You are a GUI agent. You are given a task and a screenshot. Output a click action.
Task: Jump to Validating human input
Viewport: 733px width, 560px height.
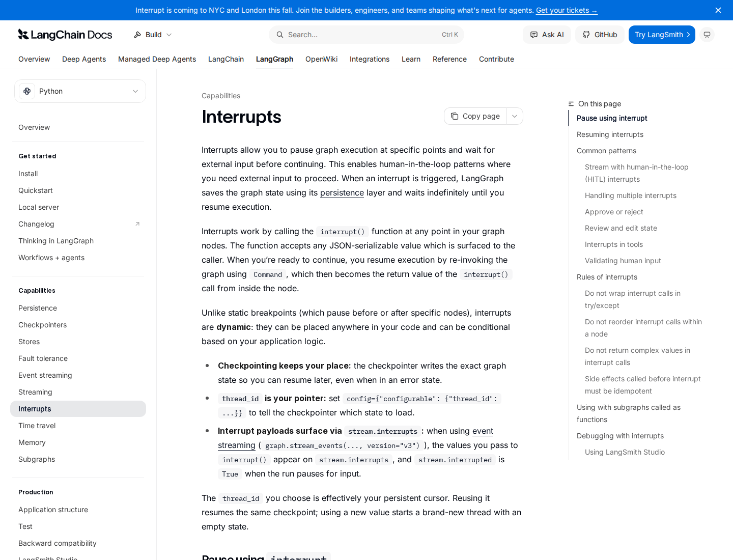[623, 261]
